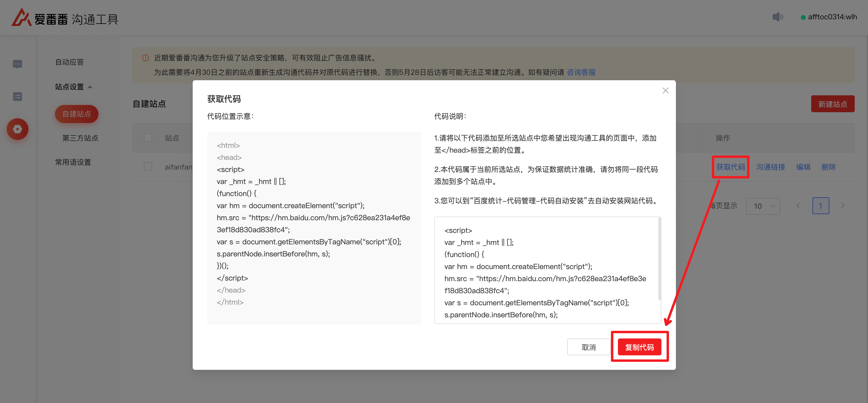Image resolution: width=868 pixels, height=403 pixels.
Task: Click the 代码说明 label
Action: tap(450, 116)
